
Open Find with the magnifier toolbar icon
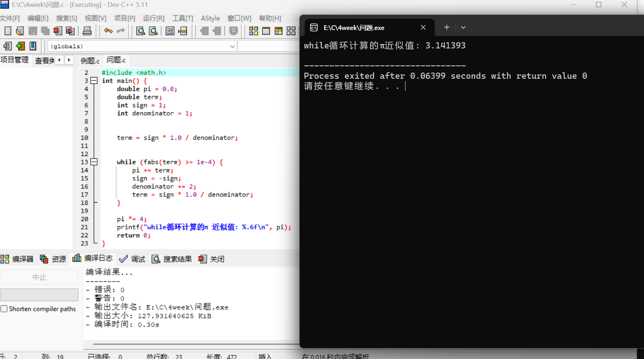(x=141, y=31)
